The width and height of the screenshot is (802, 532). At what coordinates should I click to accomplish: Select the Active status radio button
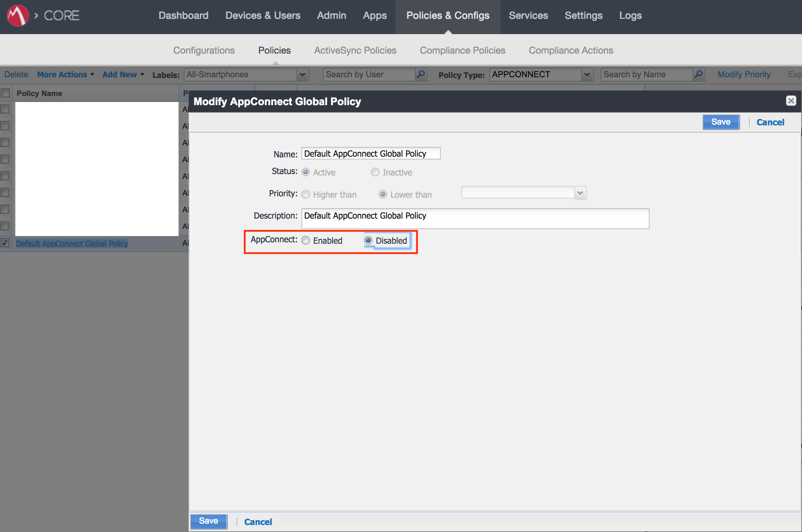pos(306,172)
